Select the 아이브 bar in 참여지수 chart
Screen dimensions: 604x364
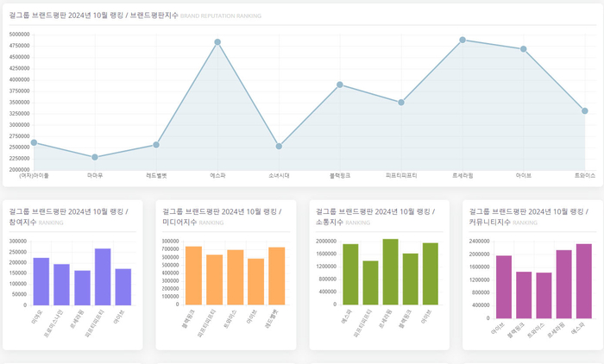tap(123, 287)
